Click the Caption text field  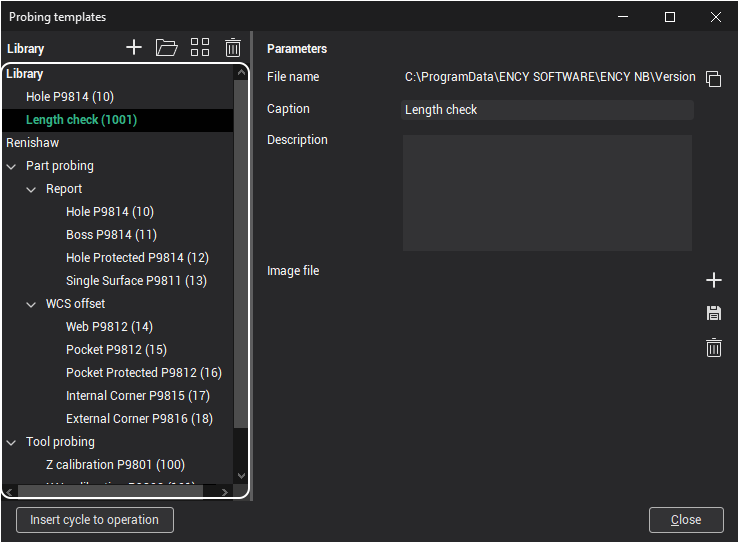[x=547, y=110]
